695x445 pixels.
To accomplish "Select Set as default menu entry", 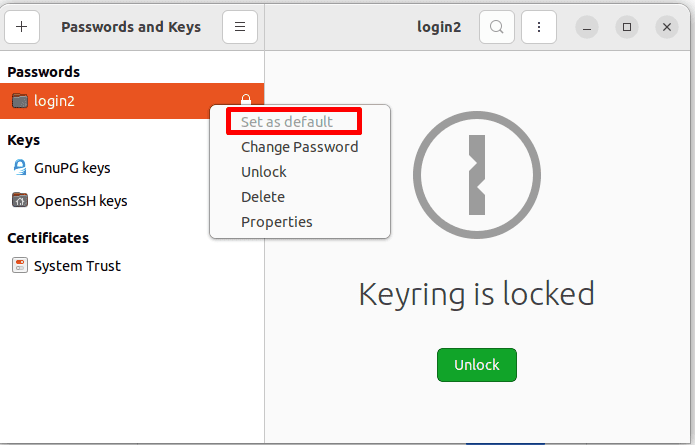I will [286, 122].
